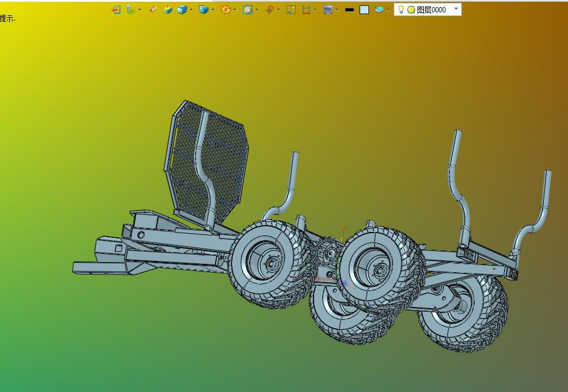The height and width of the screenshot is (392, 568).
Task: Click the box with yellow top face icon
Action: [167, 9]
